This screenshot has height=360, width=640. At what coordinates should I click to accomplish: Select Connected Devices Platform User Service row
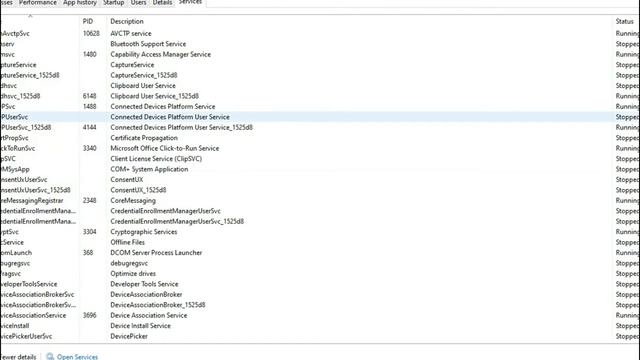320,117
